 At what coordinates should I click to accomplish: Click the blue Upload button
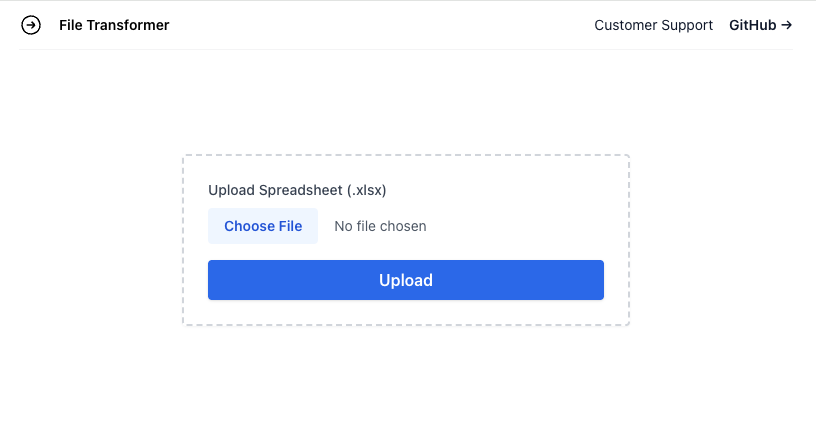406,280
